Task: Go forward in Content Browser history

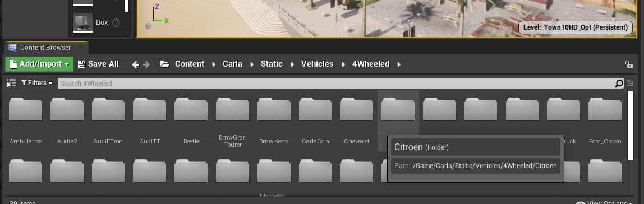Action: (146, 64)
